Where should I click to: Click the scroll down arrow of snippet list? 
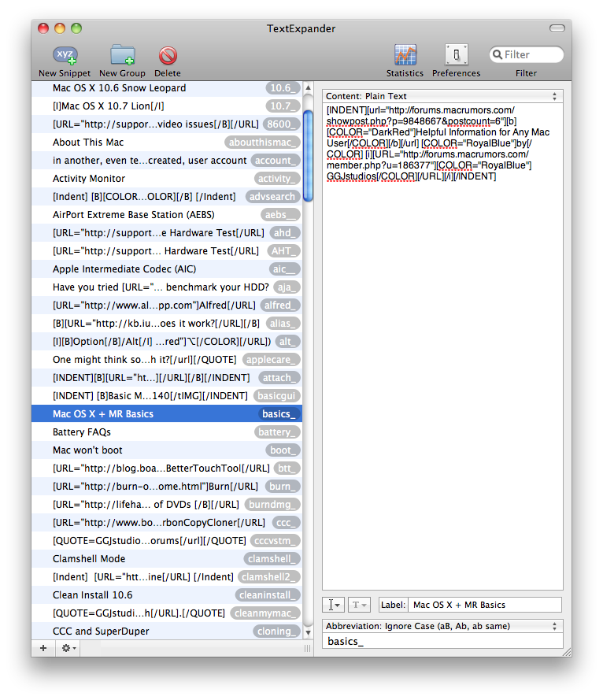coord(308,632)
